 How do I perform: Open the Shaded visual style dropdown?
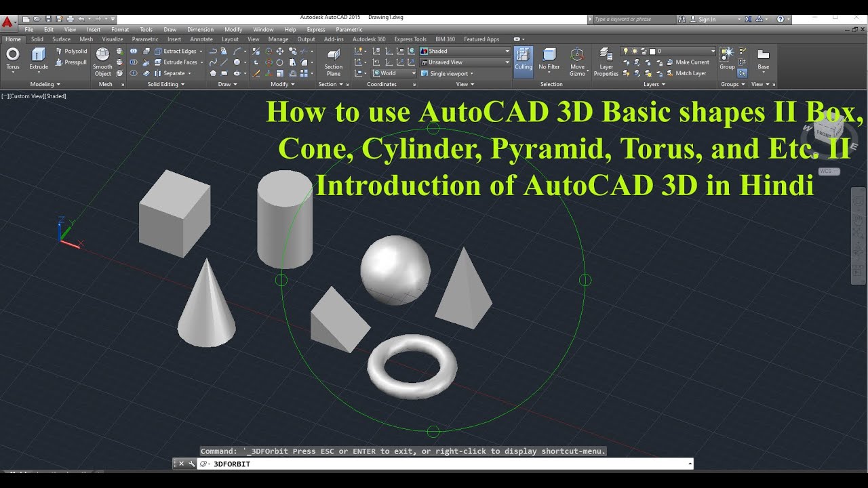[x=465, y=52]
